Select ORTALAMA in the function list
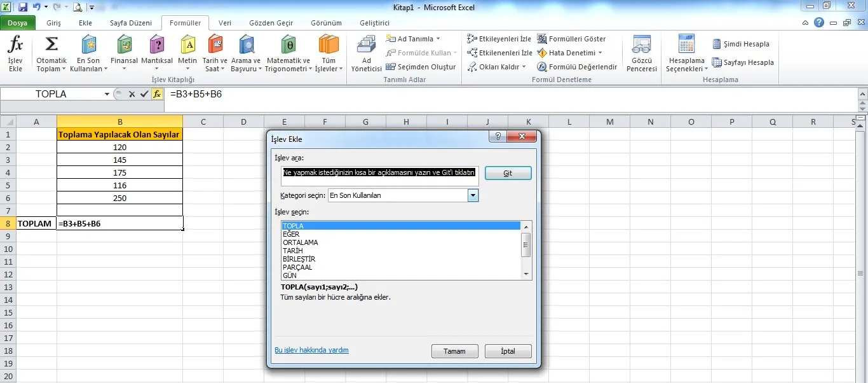Image resolution: width=868 pixels, height=383 pixels. coord(301,242)
